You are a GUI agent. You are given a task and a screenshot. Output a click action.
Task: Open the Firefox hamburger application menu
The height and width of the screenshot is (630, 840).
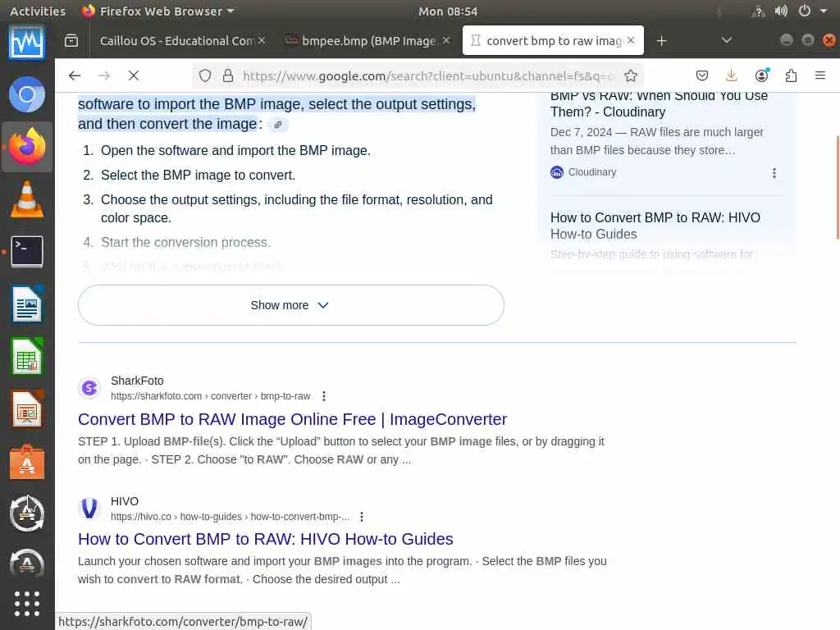click(820, 75)
